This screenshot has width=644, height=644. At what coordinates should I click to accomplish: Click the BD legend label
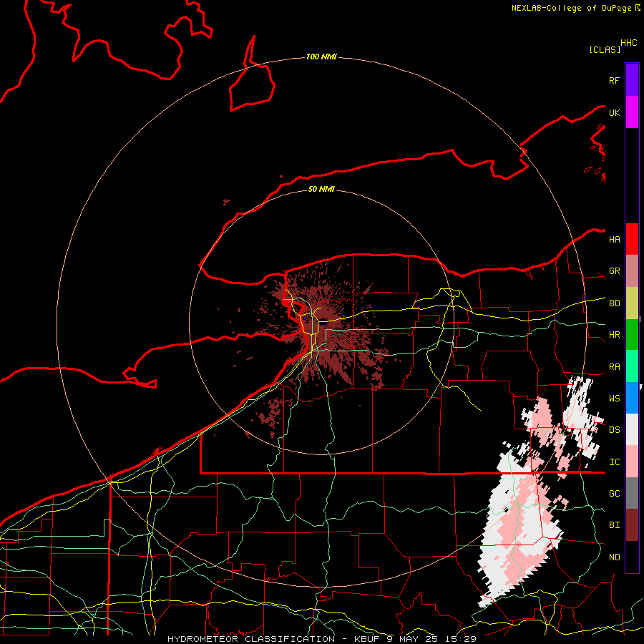(x=615, y=303)
